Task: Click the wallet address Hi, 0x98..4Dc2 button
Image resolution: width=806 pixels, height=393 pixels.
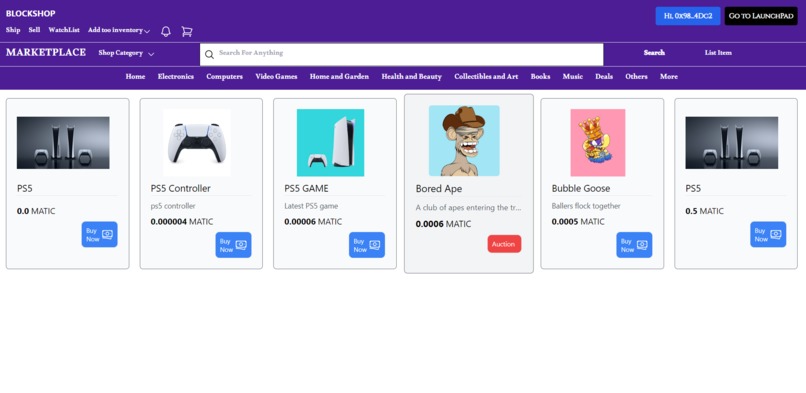Action: tap(688, 16)
